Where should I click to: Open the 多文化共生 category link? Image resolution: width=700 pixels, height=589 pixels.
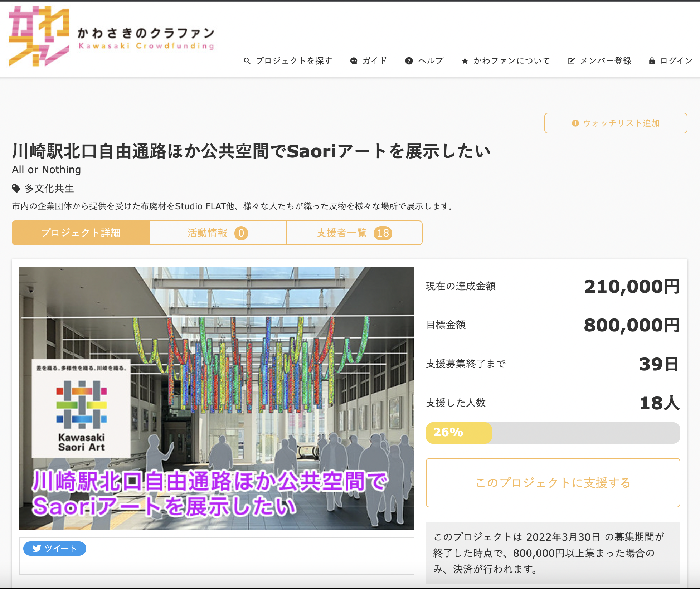pyautogui.click(x=49, y=188)
